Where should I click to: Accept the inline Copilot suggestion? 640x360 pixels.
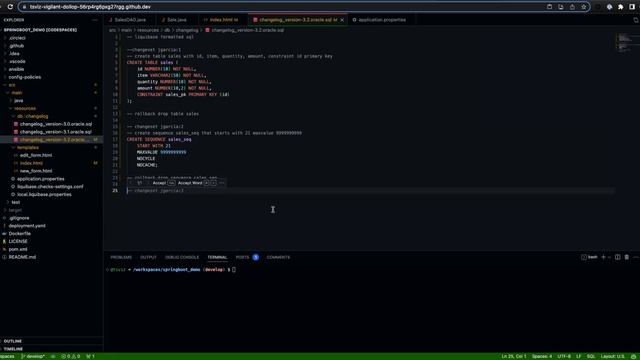(163, 183)
